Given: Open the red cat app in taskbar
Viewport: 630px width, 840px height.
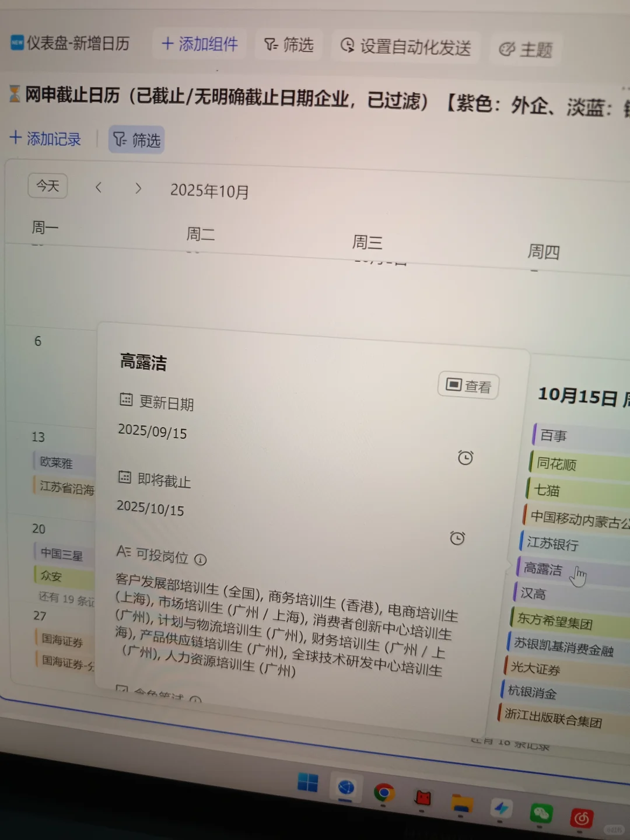Looking at the screenshot, I should [x=423, y=798].
